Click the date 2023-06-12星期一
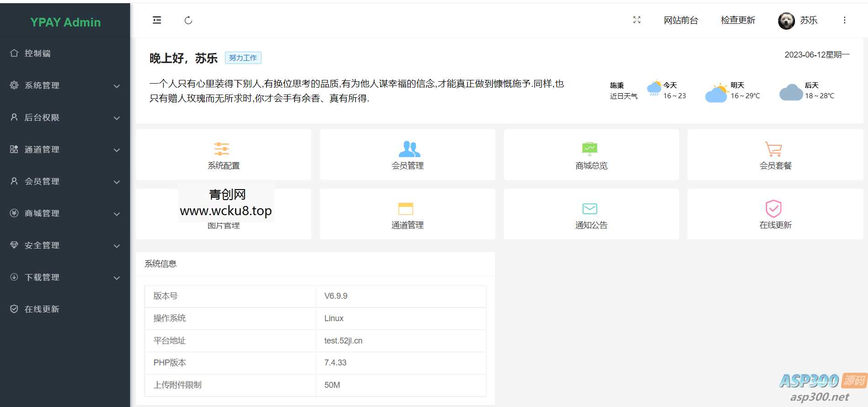 click(x=817, y=55)
